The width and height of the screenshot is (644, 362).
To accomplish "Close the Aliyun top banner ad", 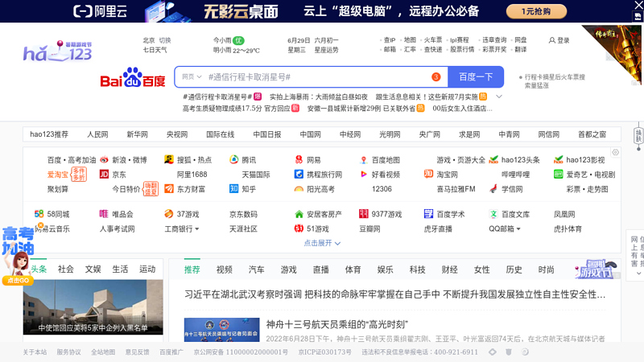I will [x=638, y=5].
